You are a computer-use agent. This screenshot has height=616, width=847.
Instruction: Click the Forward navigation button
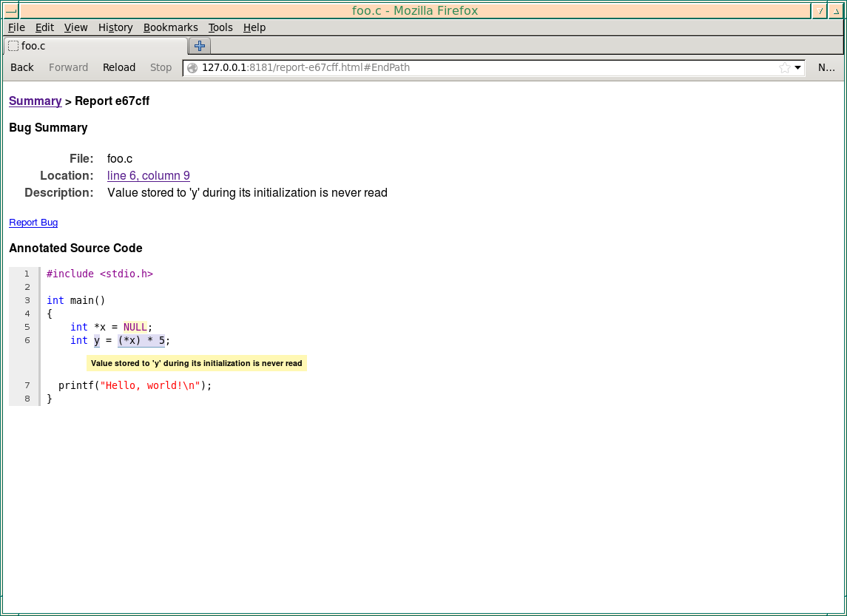(x=69, y=67)
